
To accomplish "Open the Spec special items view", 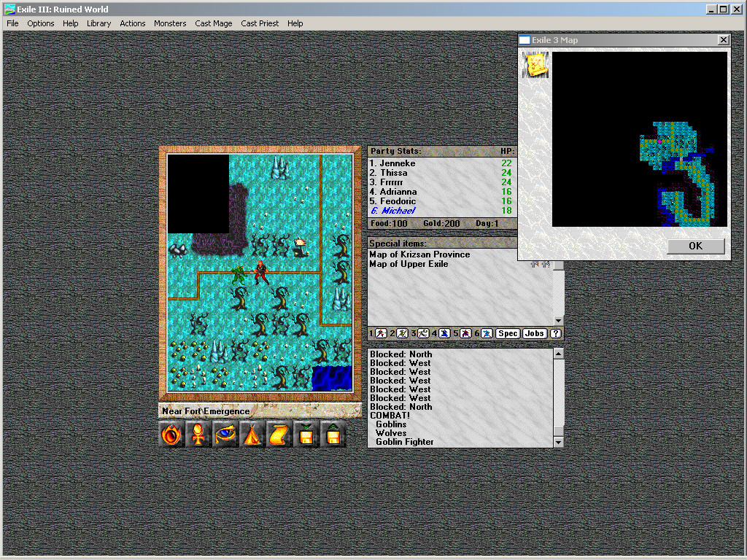I will coord(508,333).
